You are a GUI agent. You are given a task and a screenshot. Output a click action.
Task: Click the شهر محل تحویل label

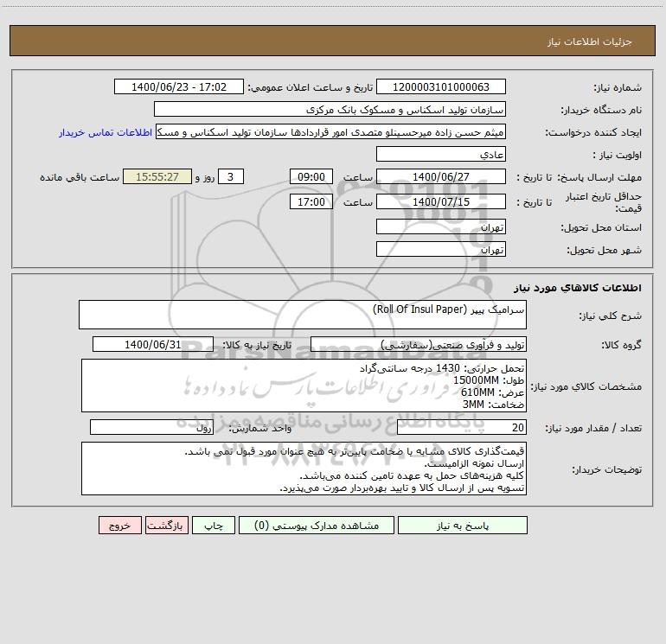604,250
